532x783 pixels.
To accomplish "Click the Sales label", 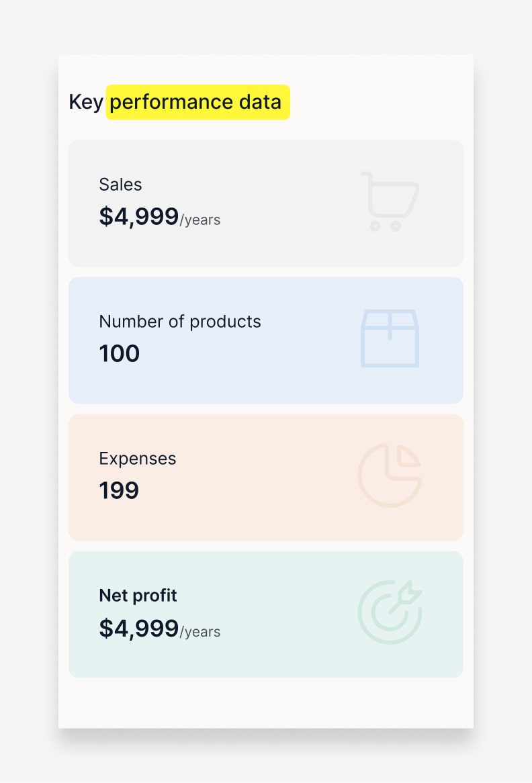I will click(120, 185).
